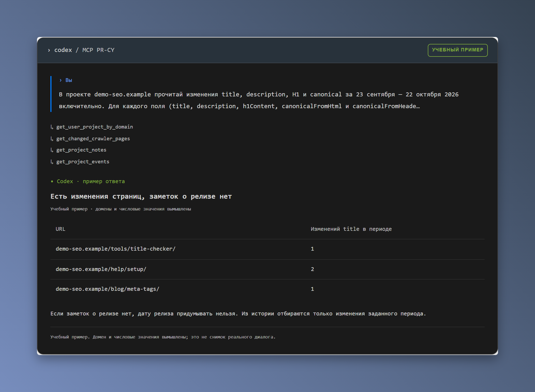The height and width of the screenshot is (392, 535).
Task: Select get_project_notes tool call
Action: click(81, 150)
